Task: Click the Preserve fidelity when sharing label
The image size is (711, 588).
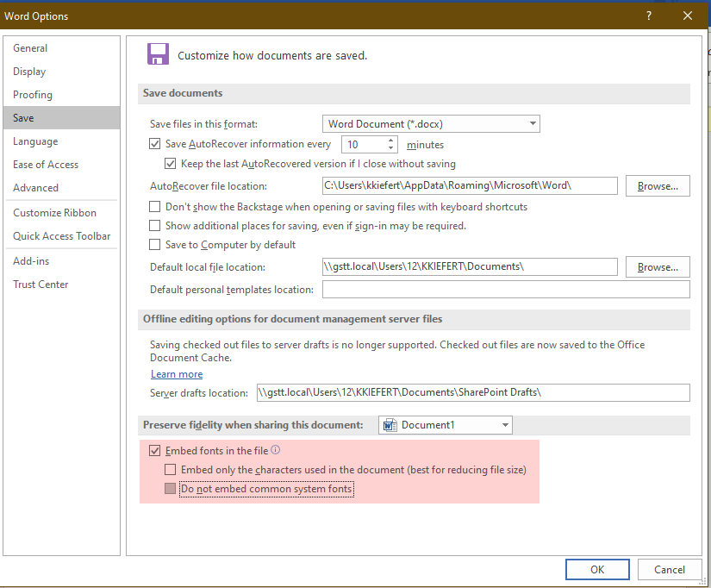Action: [x=253, y=425]
